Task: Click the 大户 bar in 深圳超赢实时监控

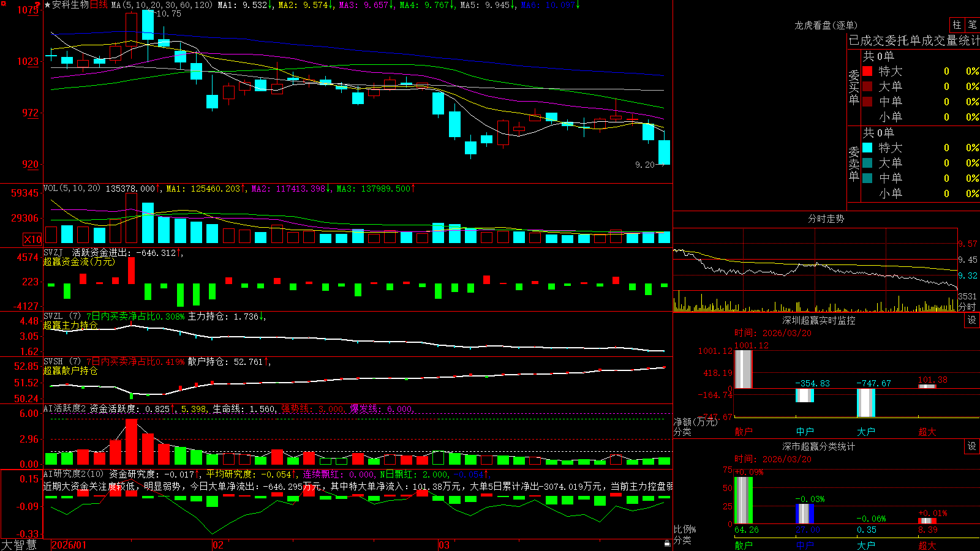Action: [865, 403]
